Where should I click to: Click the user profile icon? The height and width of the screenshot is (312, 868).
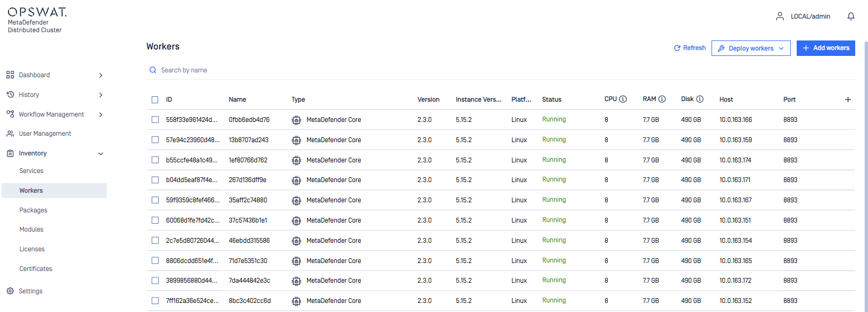click(780, 17)
